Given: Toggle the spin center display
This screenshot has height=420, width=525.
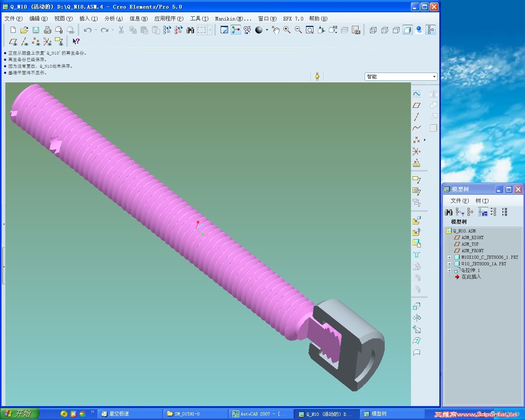Looking at the screenshot, I should 236,30.
